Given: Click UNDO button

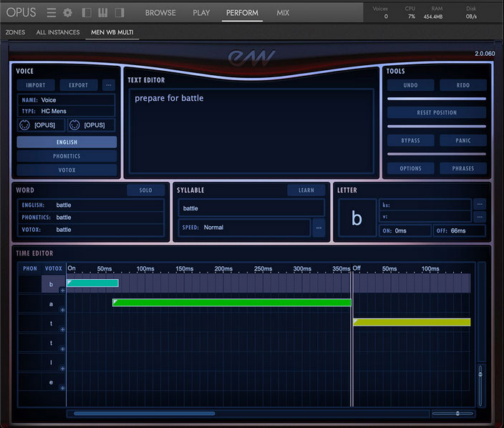Looking at the screenshot, I should (410, 85).
